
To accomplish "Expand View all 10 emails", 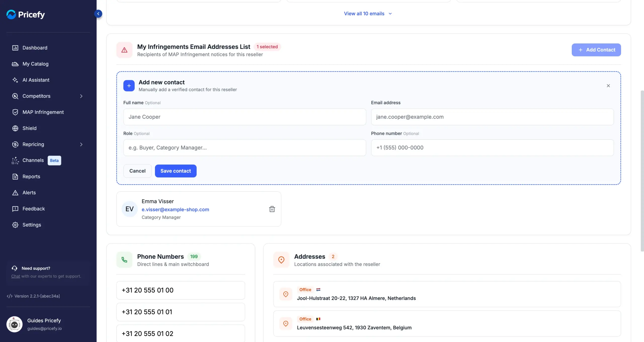I will tap(368, 14).
